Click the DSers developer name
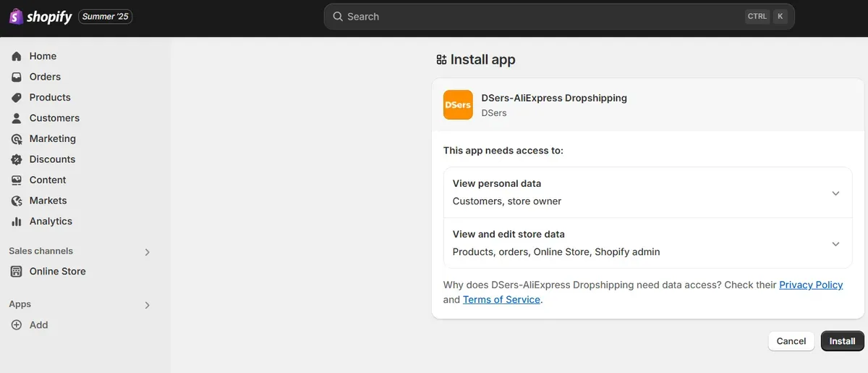868x373 pixels. pyautogui.click(x=494, y=113)
